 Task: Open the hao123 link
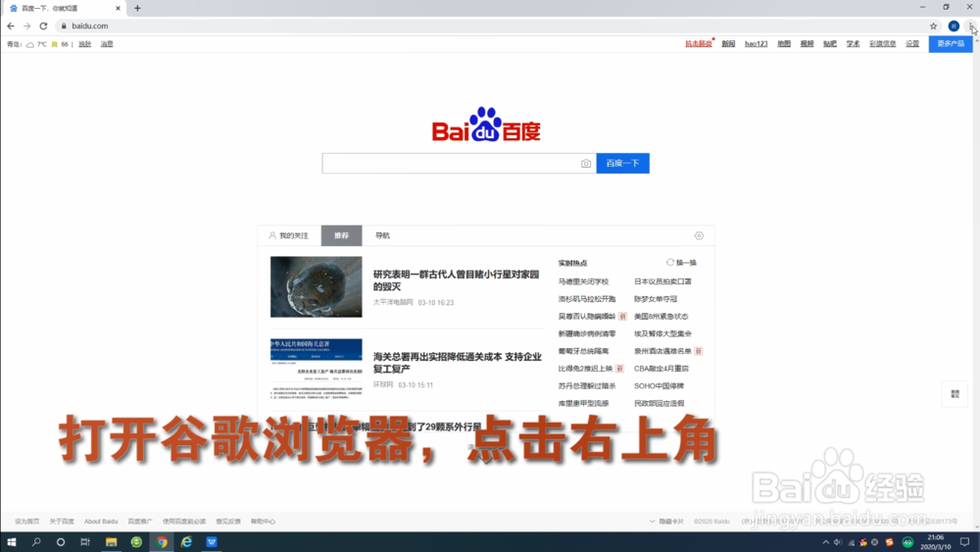(756, 44)
